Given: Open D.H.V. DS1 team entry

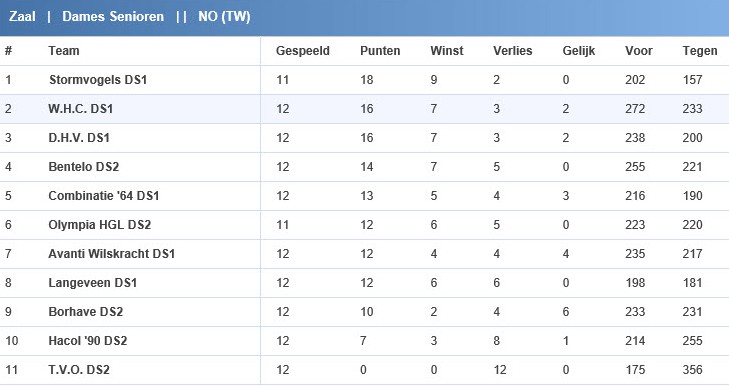Looking at the screenshot, I should (79, 138).
